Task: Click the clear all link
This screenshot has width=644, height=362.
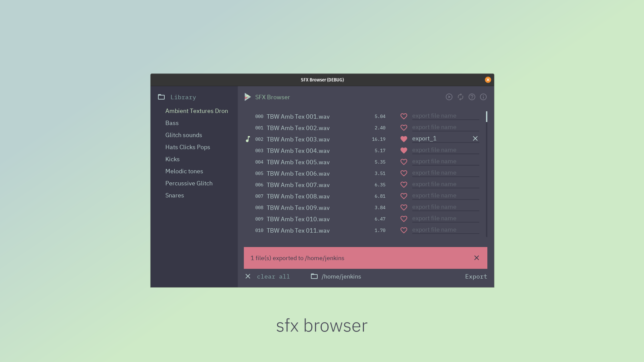Action: pyautogui.click(x=273, y=277)
